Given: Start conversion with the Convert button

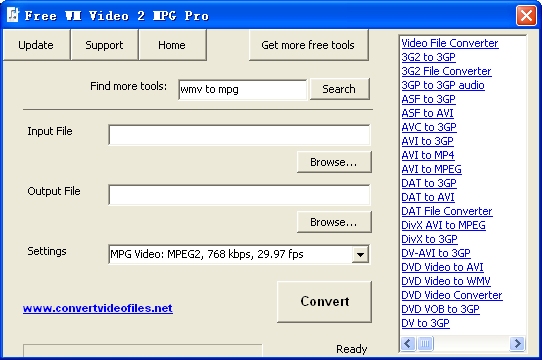Looking at the screenshot, I should 325,302.
